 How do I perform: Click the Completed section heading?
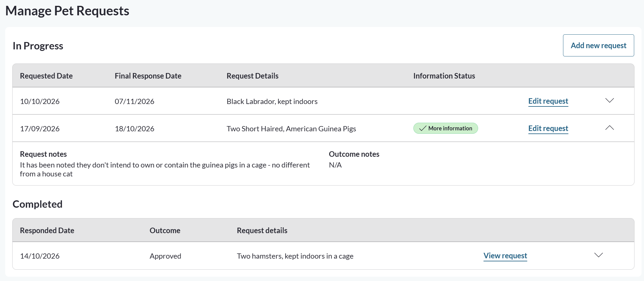click(37, 204)
